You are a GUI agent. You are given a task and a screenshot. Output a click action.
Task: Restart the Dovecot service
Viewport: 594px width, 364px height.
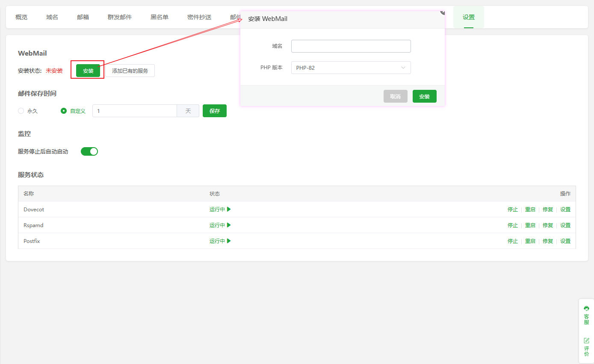pyautogui.click(x=530, y=210)
